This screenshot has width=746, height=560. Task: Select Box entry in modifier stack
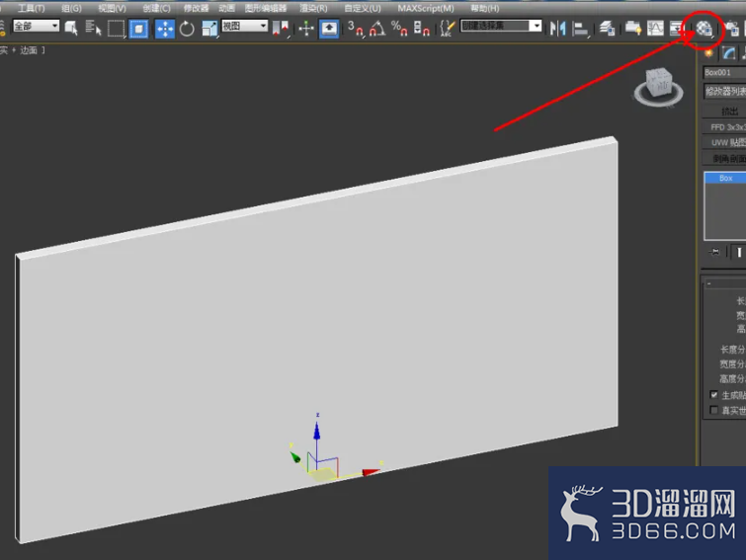725,178
